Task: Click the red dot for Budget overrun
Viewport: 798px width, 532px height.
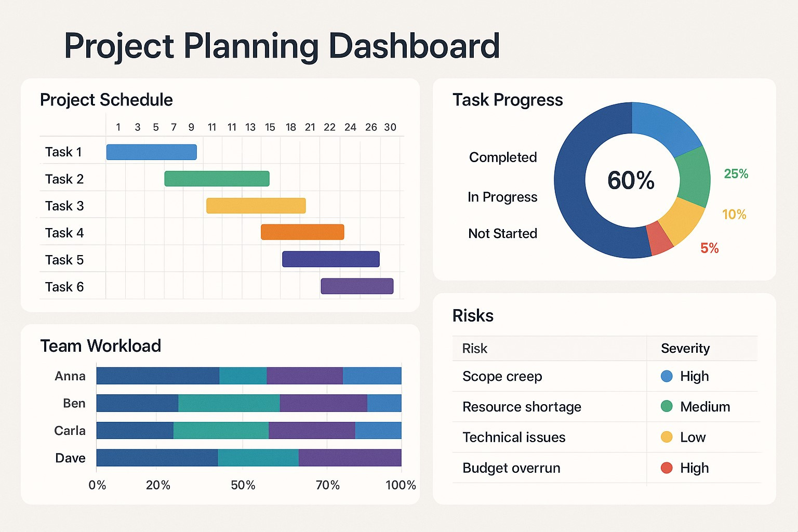Action: coord(667,468)
